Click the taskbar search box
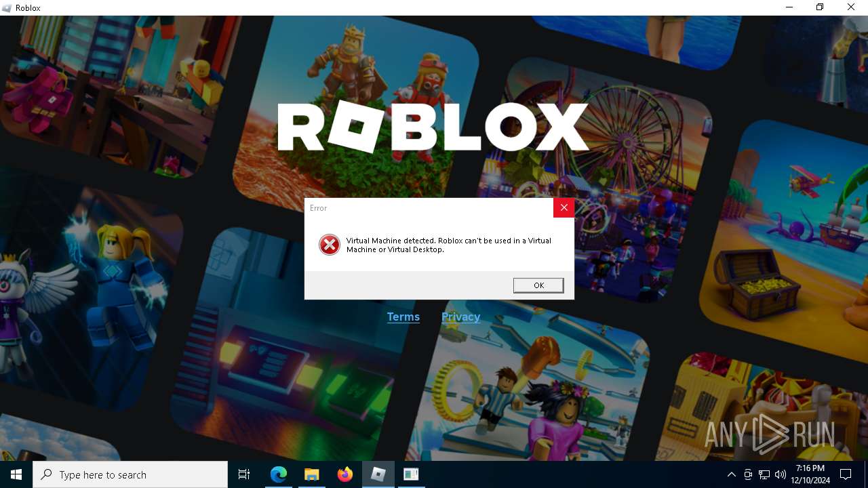Viewport: 868px width, 488px height. click(x=130, y=474)
